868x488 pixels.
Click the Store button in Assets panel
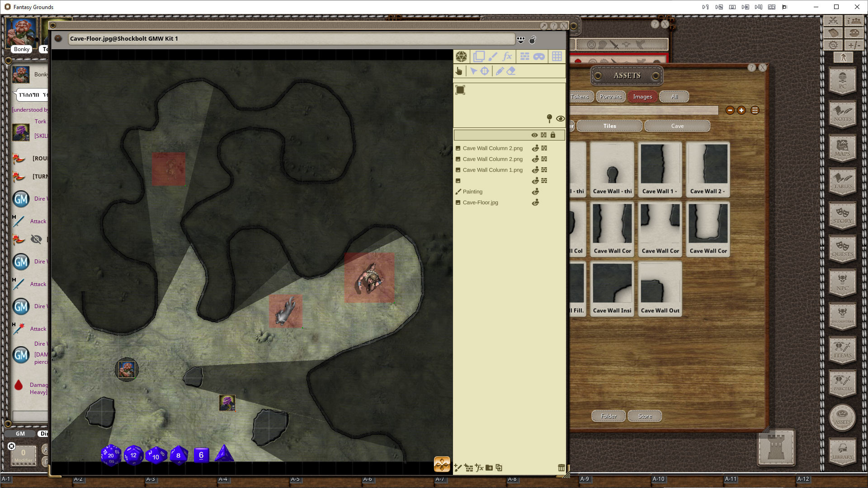point(645,416)
